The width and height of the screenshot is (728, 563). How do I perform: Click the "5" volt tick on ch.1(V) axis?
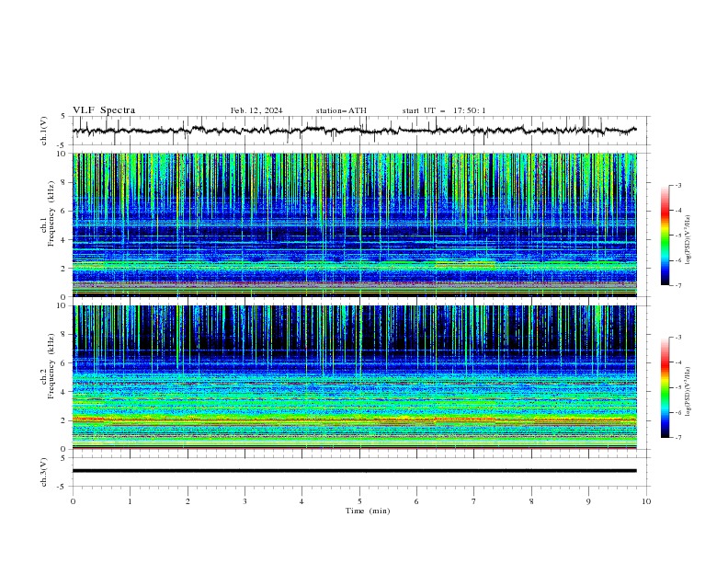pyautogui.click(x=63, y=117)
